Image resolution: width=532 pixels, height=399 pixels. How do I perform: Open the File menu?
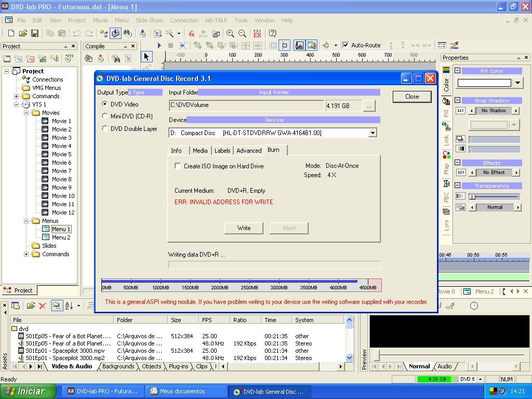tap(21, 20)
